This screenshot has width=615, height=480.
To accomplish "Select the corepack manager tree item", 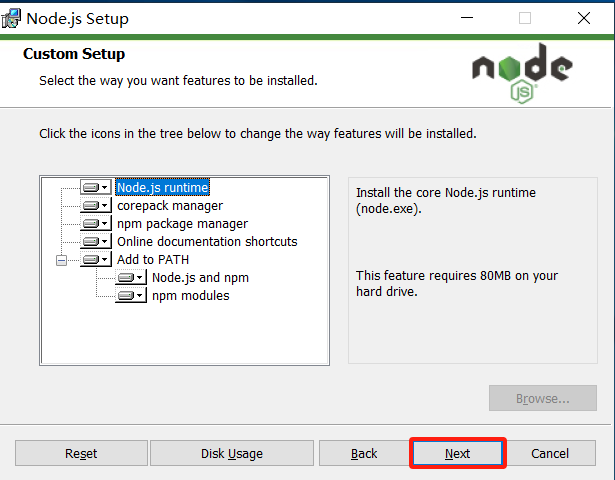I will point(170,205).
